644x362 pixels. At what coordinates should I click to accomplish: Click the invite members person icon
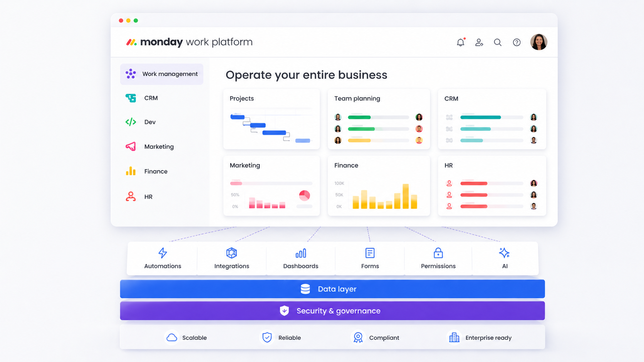479,42
